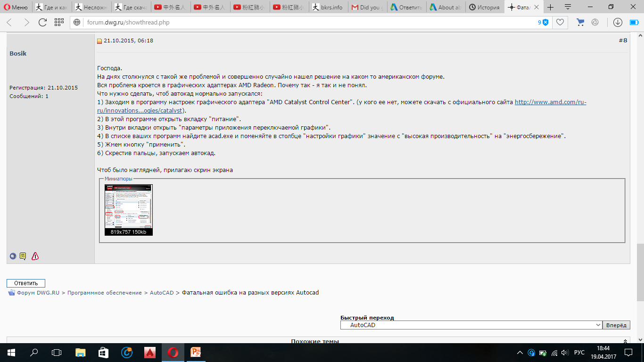Click the Ответить reply button
Image resolution: width=644 pixels, height=362 pixels.
26,283
